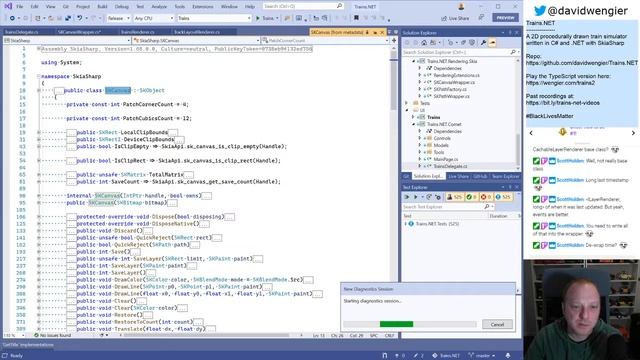Click the navigate backward toolbar icon
Viewport: 640px width, 360px height.
point(12,18)
